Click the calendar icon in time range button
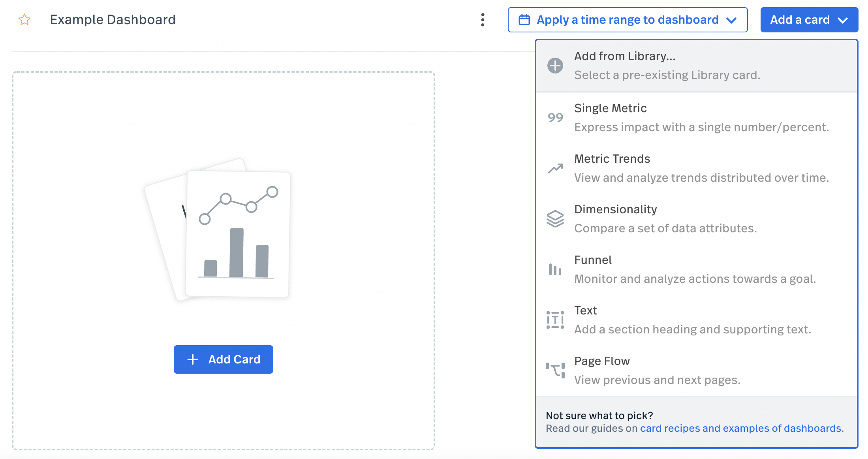This screenshot has height=459, width=868. click(x=524, y=20)
